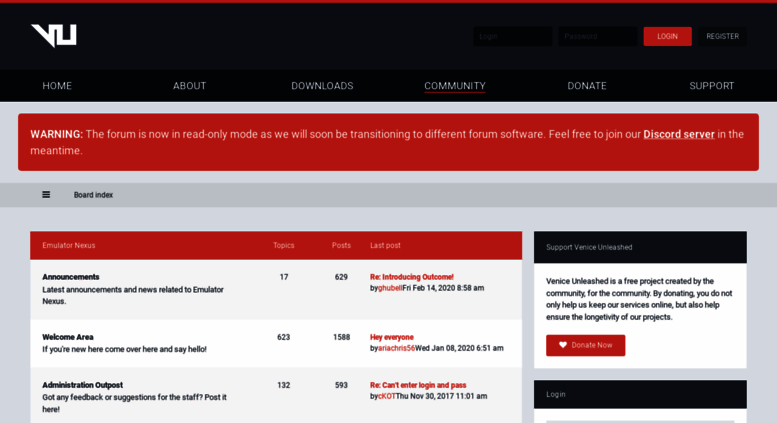Image resolution: width=777 pixels, height=423 pixels.
Task: Open the HOME navigation item
Action: (x=57, y=86)
